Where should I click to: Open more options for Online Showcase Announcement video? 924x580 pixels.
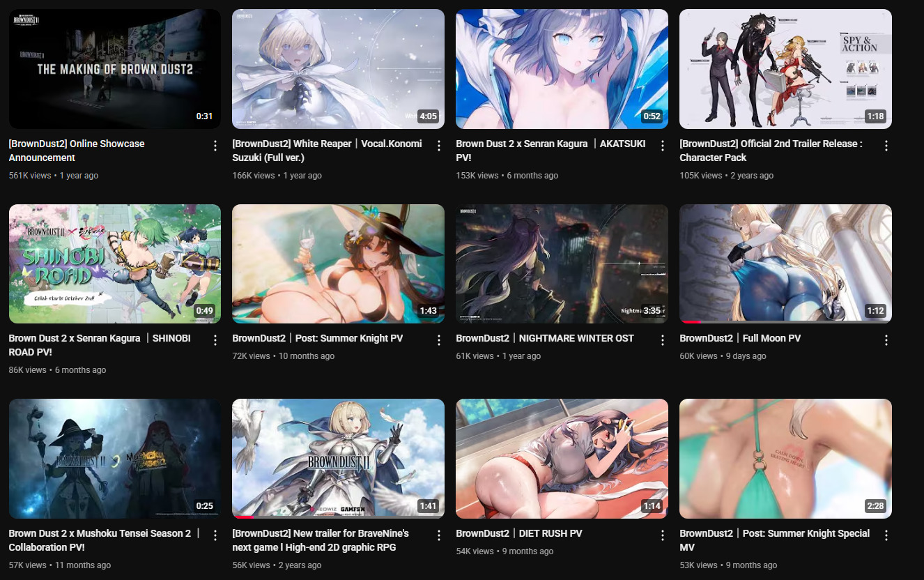[215, 146]
